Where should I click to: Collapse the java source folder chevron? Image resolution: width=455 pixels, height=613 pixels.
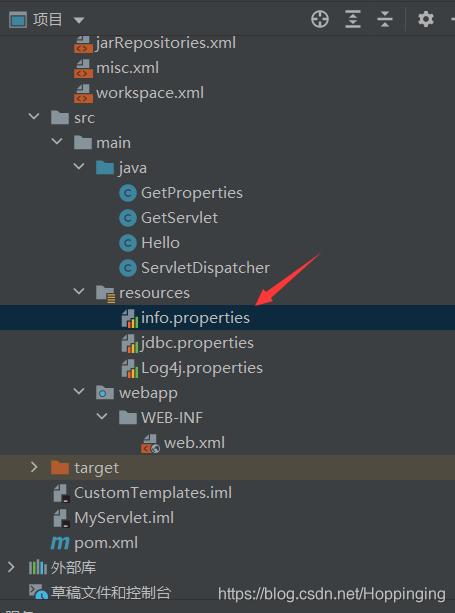click(79, 167)
